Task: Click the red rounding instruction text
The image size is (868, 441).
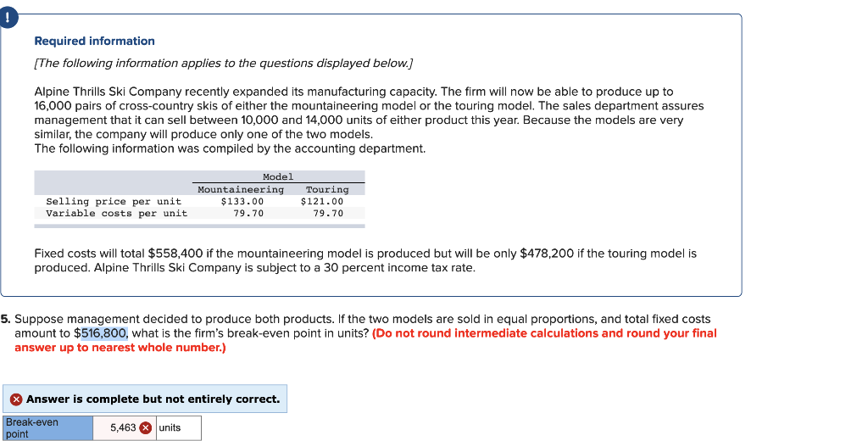Action: pyautogui.click(x=365, y=340)
